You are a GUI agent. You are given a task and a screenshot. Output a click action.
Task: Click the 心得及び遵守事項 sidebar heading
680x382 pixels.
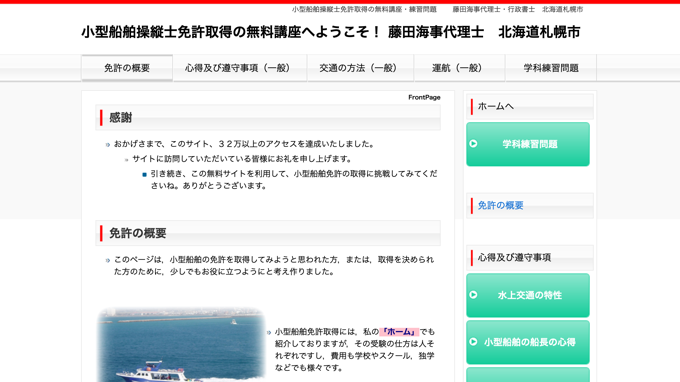point(514,258)
